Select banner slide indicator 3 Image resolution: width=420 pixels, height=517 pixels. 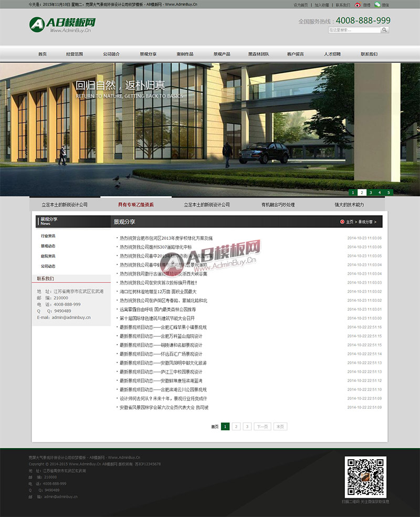tap(371, 193)
